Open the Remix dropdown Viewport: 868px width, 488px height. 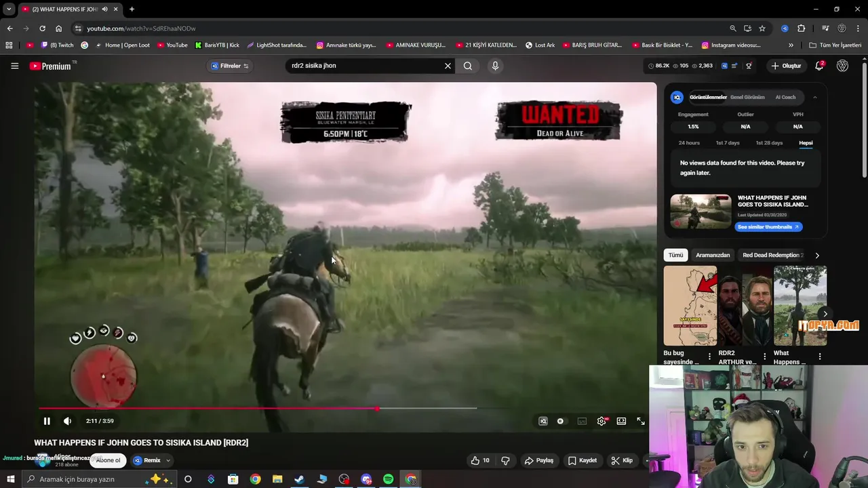coord(151,460)
